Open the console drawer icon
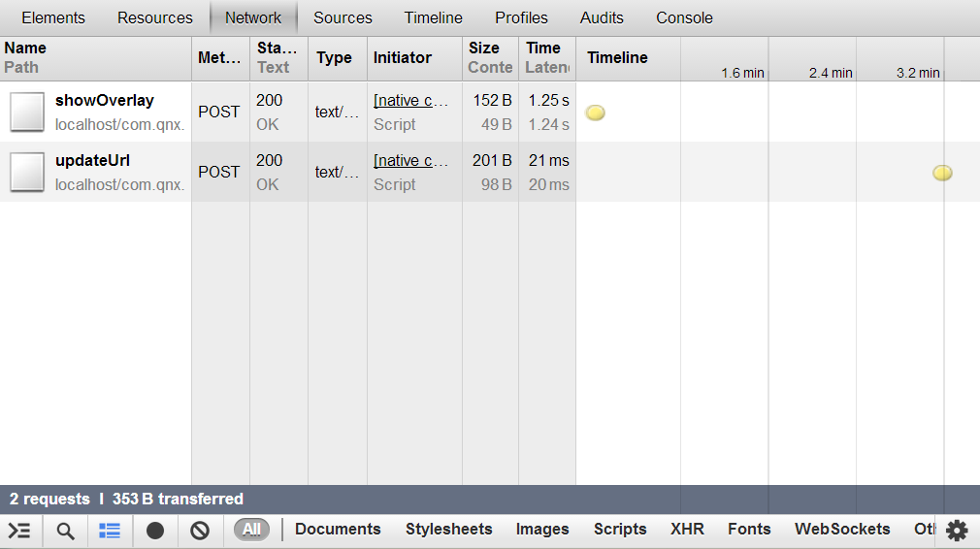The width and height of the screenshot is (980, 549). coord(19,531)
